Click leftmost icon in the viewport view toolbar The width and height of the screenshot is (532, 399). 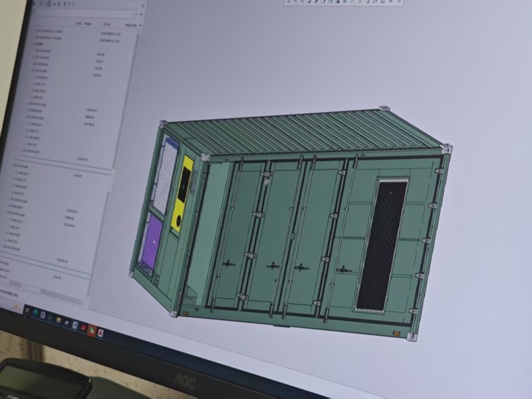[290, 2]
